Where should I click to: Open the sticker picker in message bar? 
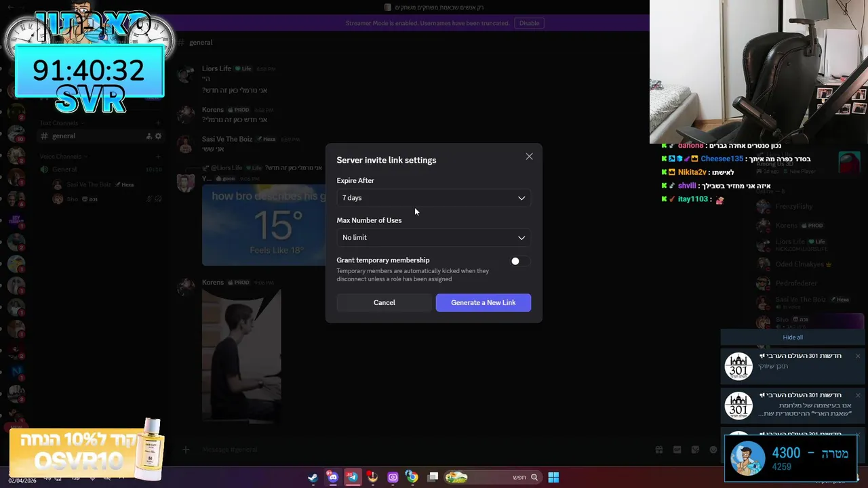(695, 449)
